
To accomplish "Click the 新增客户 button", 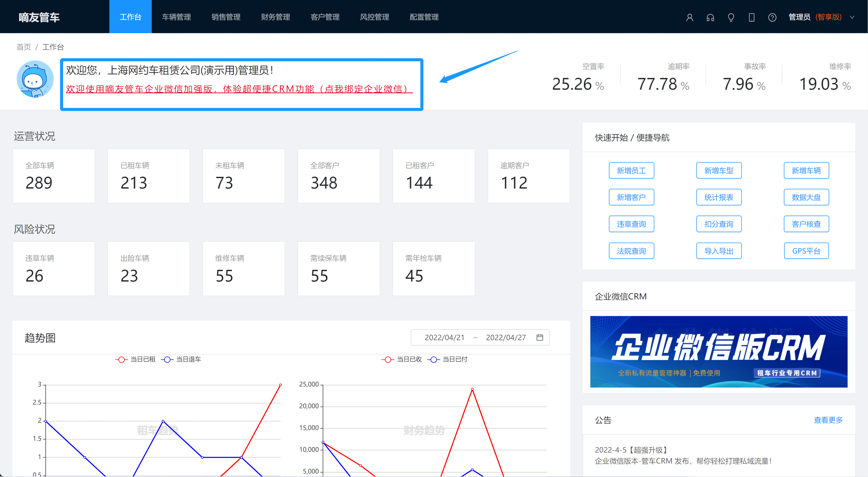I will pos(631,197).
